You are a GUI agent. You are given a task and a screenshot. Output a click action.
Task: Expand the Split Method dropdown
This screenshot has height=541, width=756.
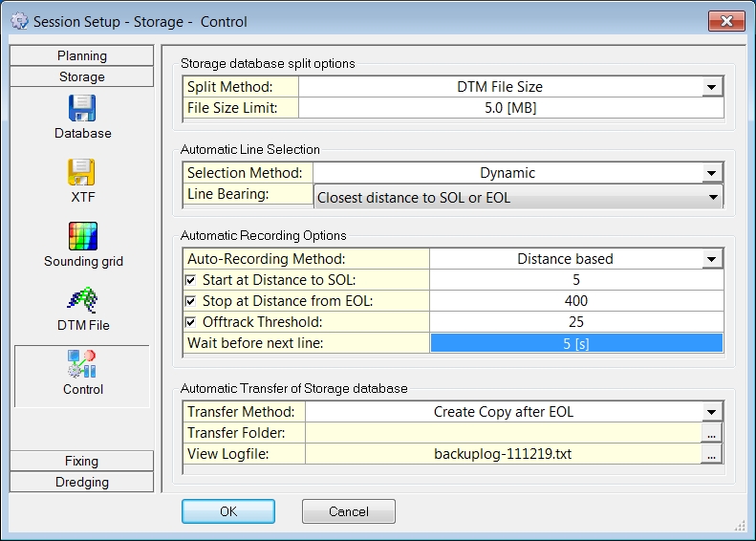coord(711,87)
